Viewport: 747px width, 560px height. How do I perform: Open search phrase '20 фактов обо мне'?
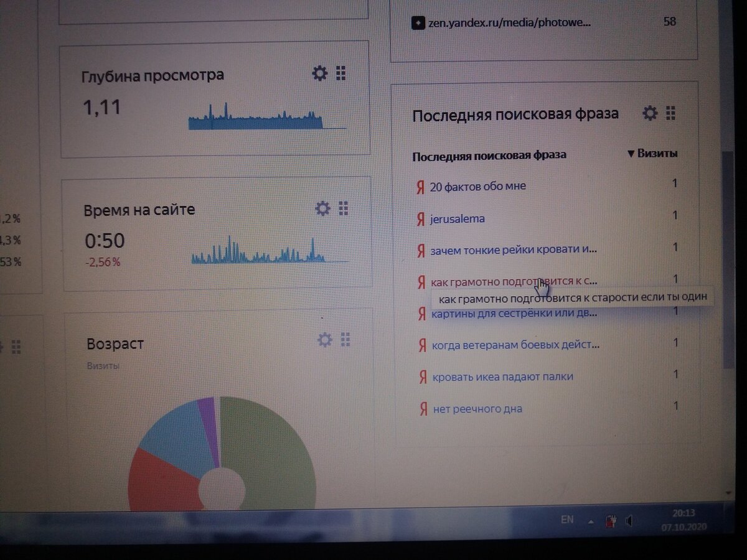478,186
